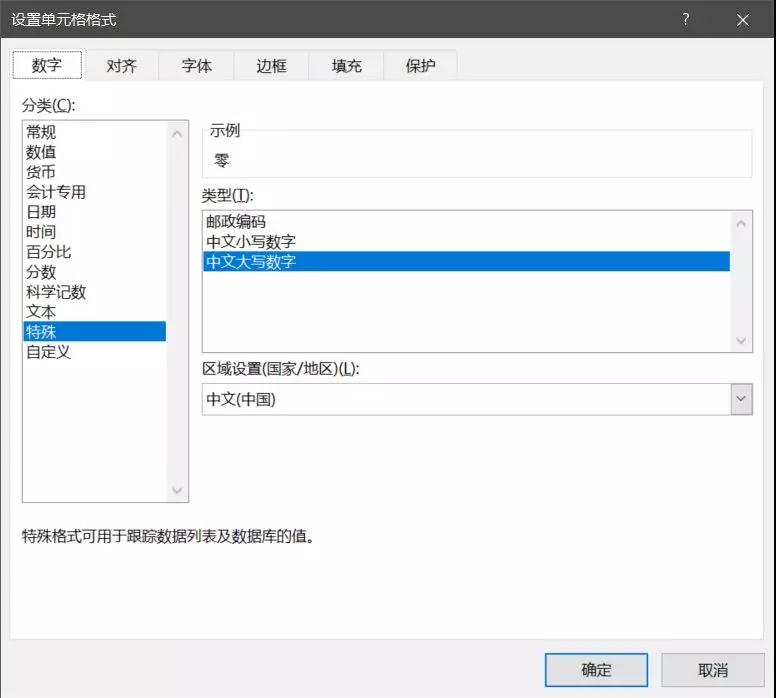Choose the 货币 category
This screenshot has height=698, width=776.
point(94,172)
